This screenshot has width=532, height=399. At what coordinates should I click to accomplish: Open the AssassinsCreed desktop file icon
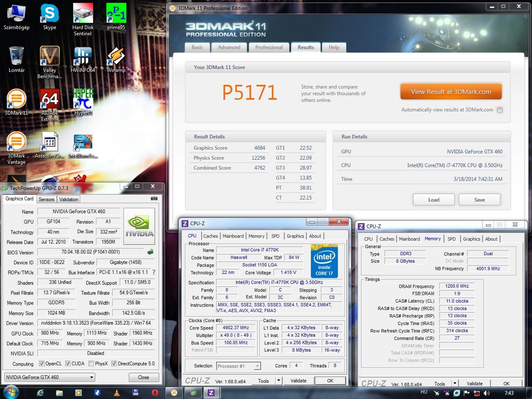49,145
